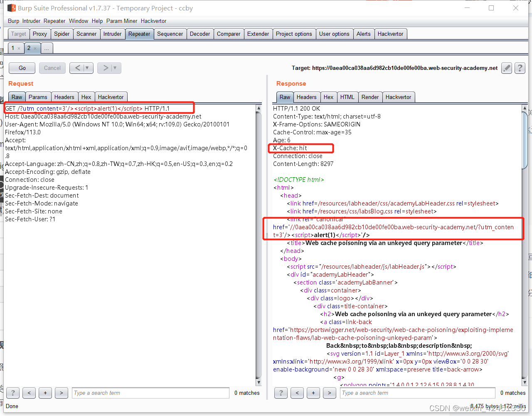This screenshot has width=532, height=416.
Task: Show response Render view
Action: coord(370,97)
